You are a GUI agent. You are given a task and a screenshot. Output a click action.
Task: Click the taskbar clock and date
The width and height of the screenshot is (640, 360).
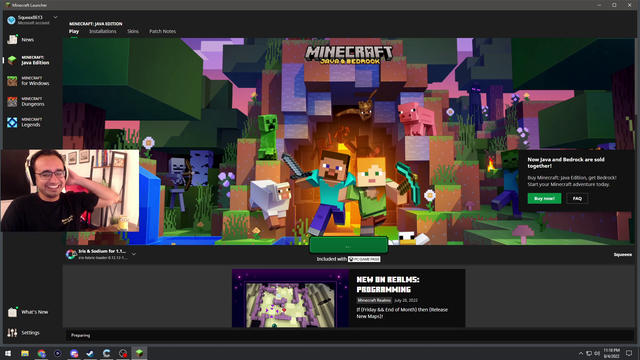(x=611, y=353)
